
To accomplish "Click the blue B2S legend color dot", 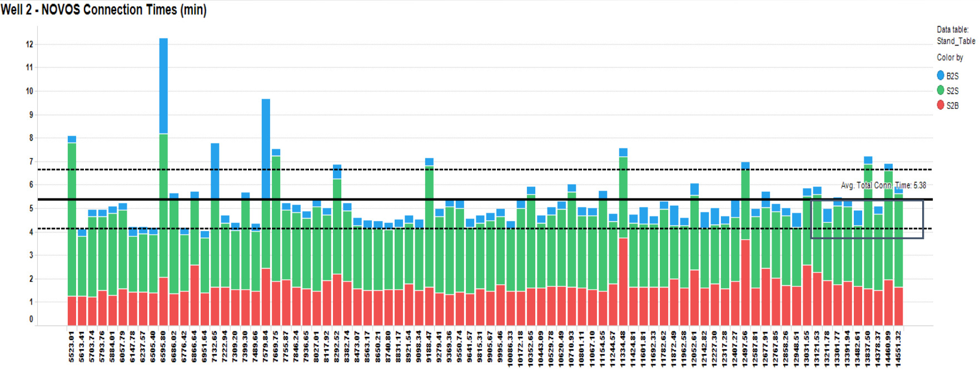I will pos(941,75).
